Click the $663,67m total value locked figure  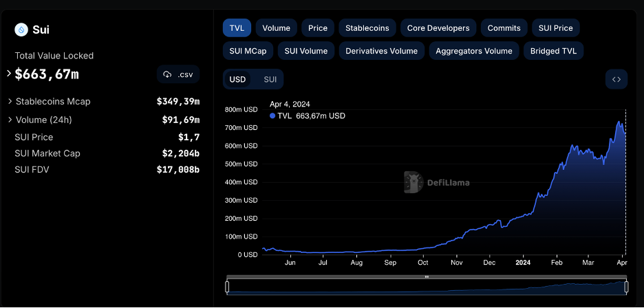(x=47, y=74)
